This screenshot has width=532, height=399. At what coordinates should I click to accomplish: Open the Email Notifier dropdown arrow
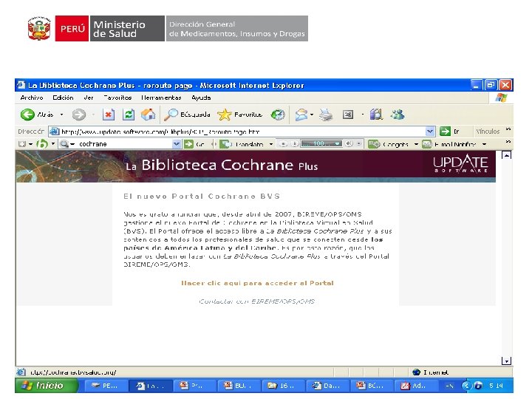pyautogui.click(x=485, y=144)
